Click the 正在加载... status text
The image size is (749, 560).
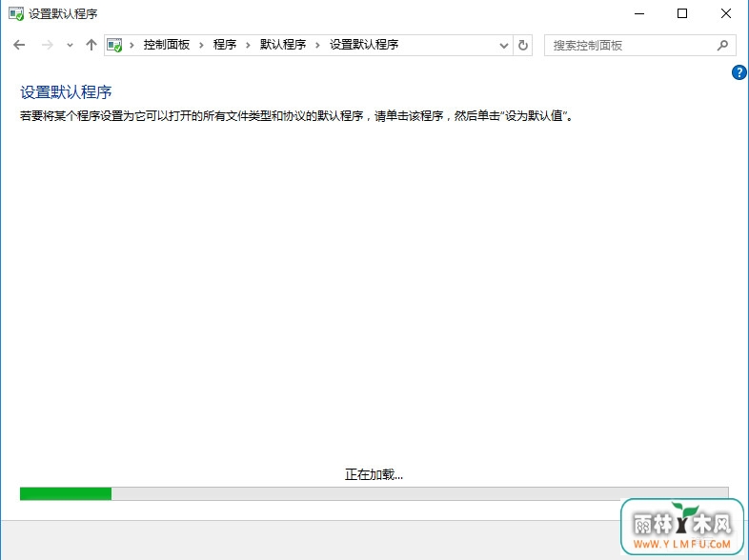coord(374,474)
